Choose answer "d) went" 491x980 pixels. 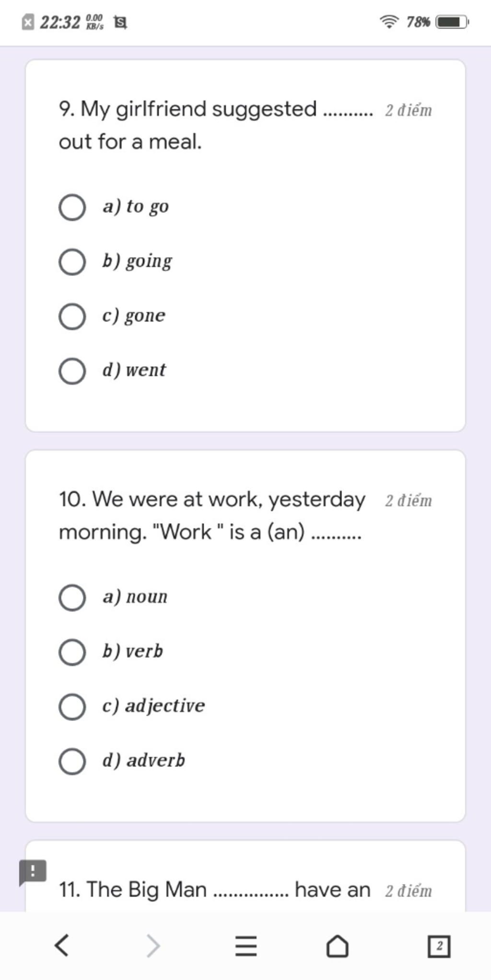coord(72,371)
